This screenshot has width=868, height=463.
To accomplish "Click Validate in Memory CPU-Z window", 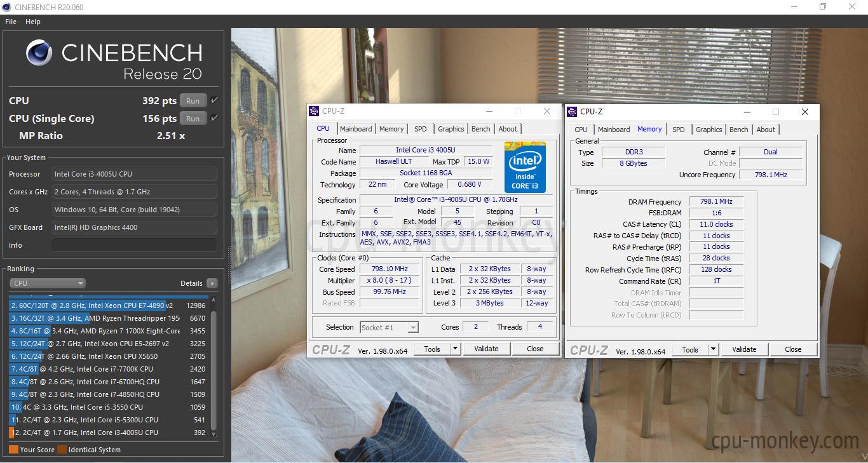I will coord(744,349).
